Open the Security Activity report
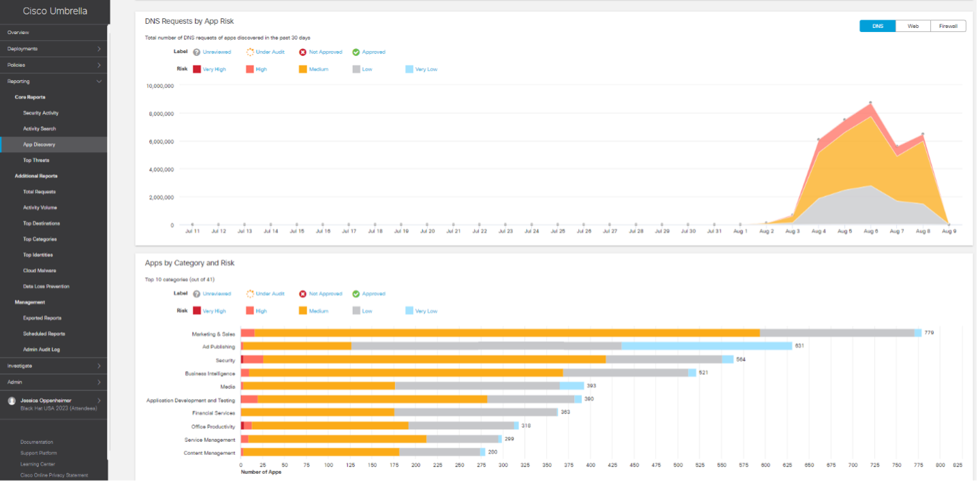The width and height of the screenshot is (980, 482). point(41,113)
